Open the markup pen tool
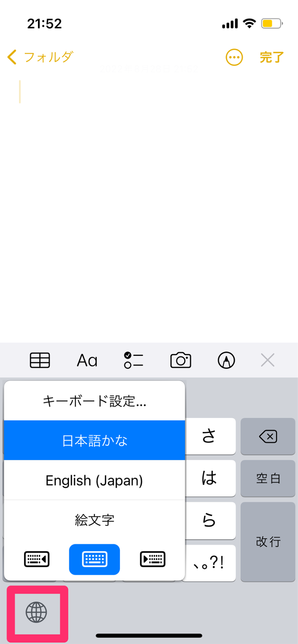This screenshot has width=298, height=644. point(226,360)
